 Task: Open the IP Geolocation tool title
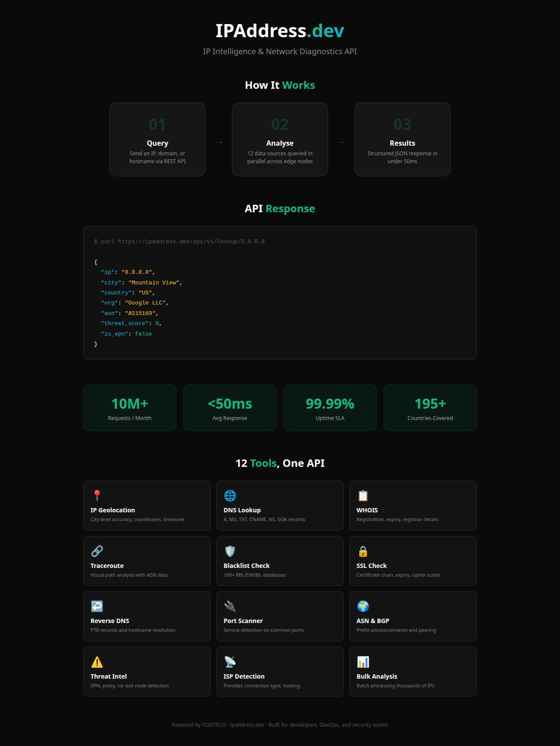click(113, 510)
